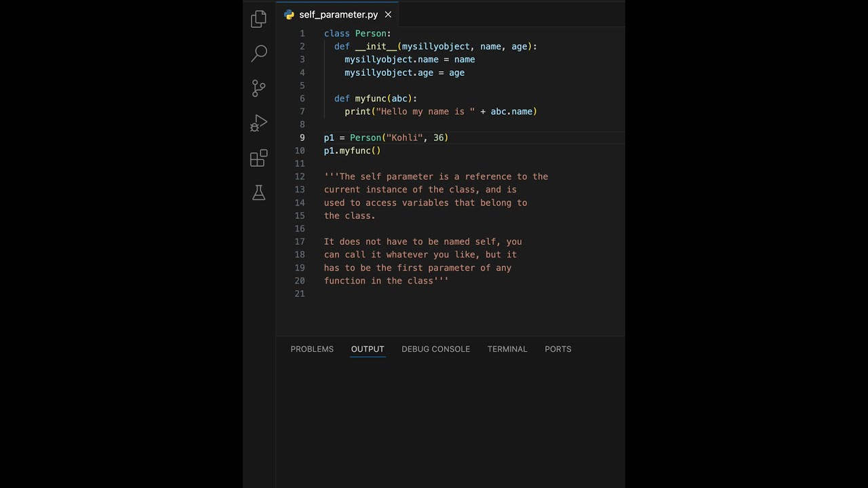This screenshot has height=488, width=868.
Task: Open the Source Control view
Action: pyautogui.click(x=258, y=88)
